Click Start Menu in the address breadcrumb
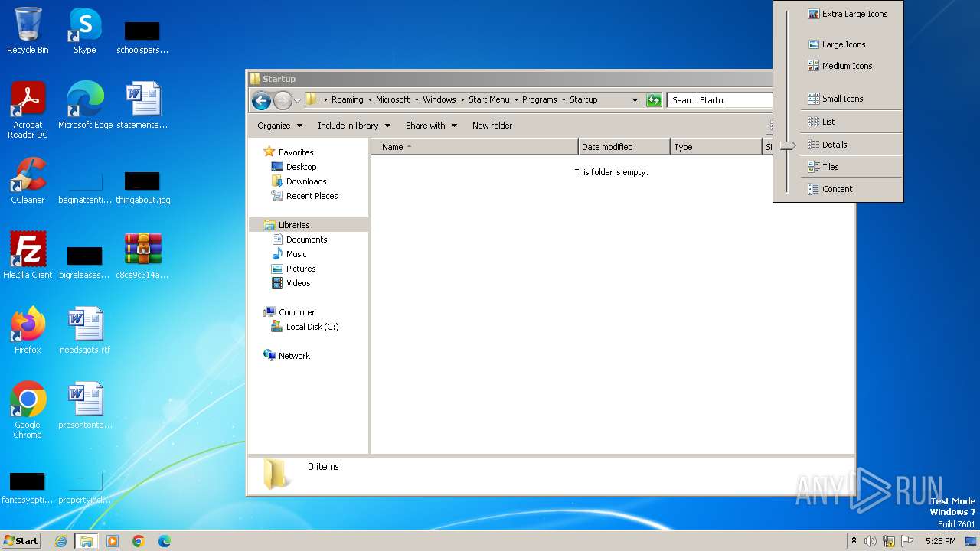 [x=489, y=100]
